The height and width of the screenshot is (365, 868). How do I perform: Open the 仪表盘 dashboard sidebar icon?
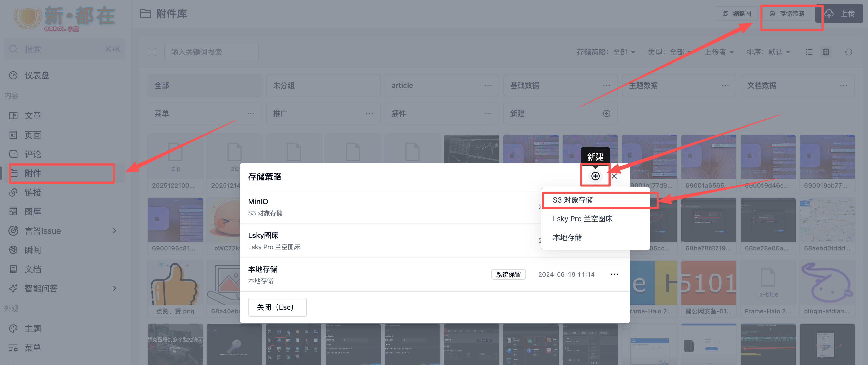pyautogui.click(x=14, y=75)
